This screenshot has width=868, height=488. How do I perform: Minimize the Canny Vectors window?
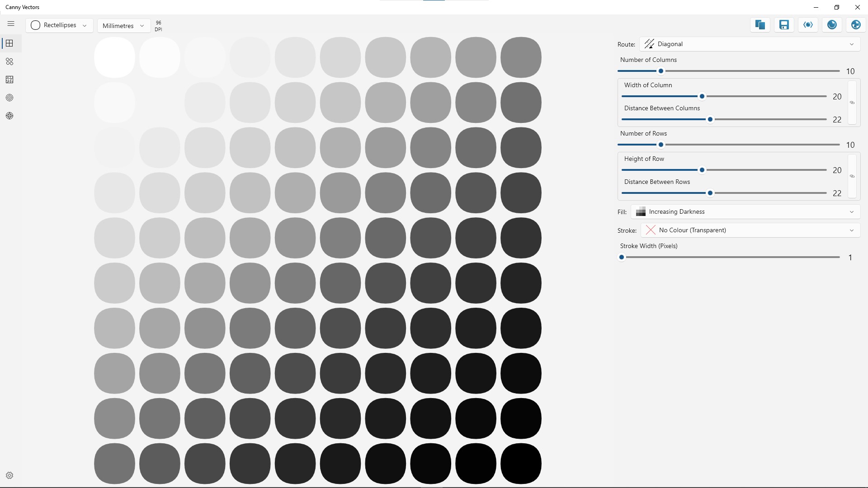(x=816, y=7)
